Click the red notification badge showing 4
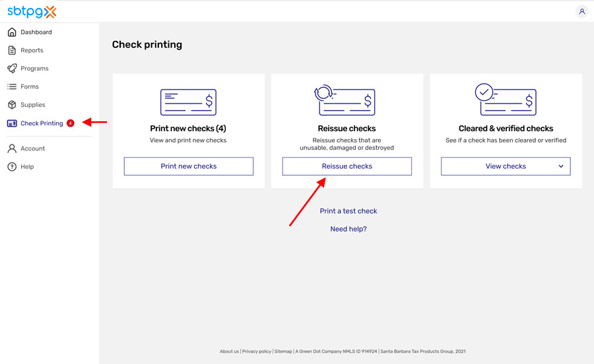The image size is (594, 364). tap(71, 123)
